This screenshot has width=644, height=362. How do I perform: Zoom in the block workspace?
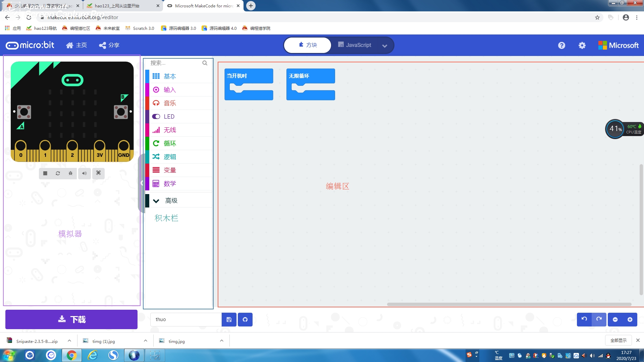coord(630,320)
